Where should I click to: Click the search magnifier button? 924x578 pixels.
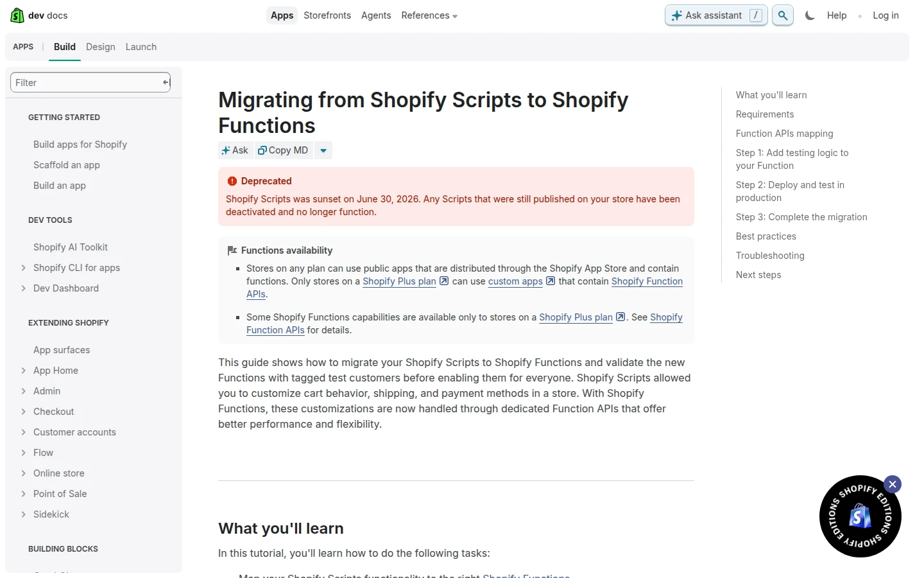pyautogui.click(x=782, y=15)
